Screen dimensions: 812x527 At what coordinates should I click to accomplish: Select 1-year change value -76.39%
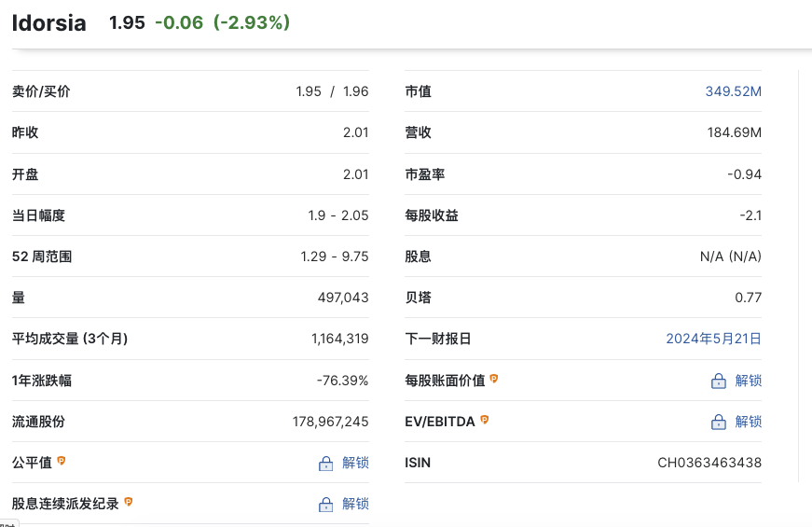pos(342,381)
